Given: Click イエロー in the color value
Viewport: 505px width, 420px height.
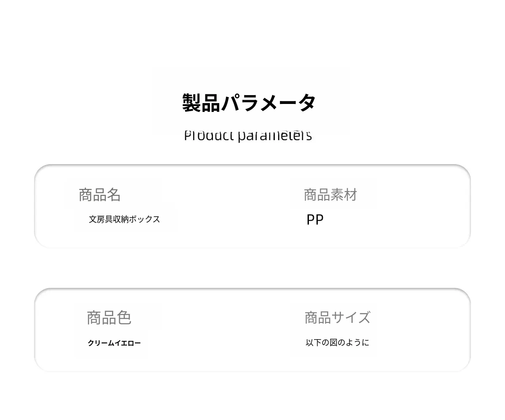Looking at the screenshot, I should 128,343.
